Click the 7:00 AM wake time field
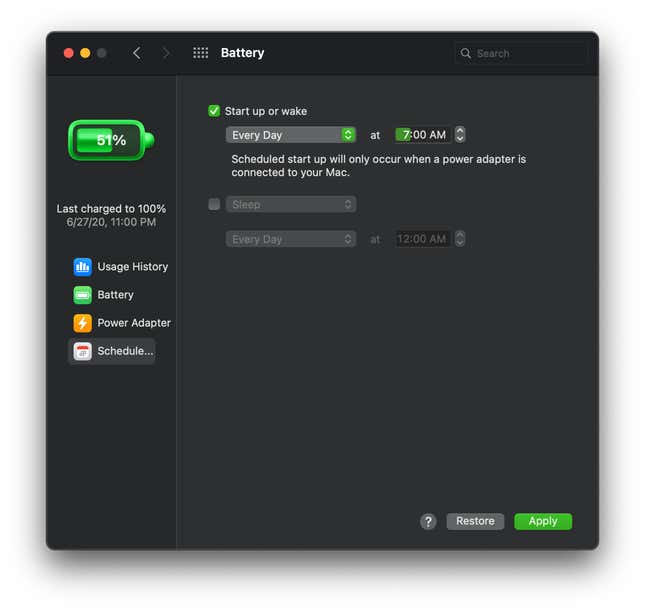The width and height of the screenshot is (645, 611). [423, 135]
